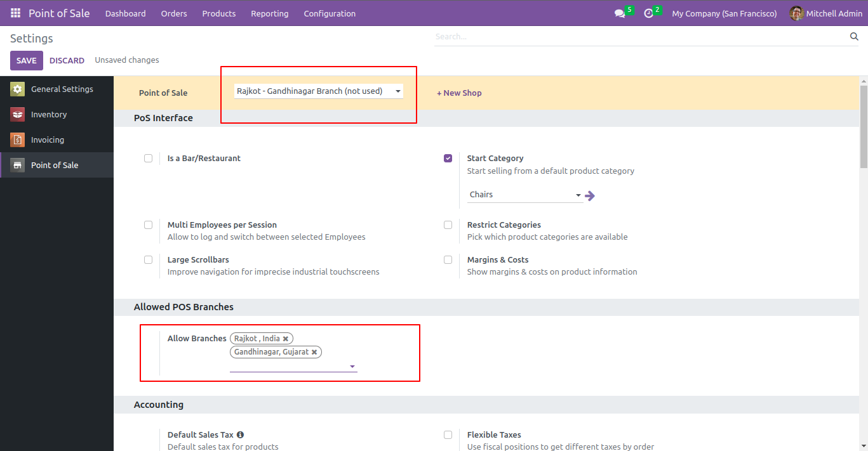Open the Reporting menu
This screenshot has width=868, height=451.
(270, 13)
